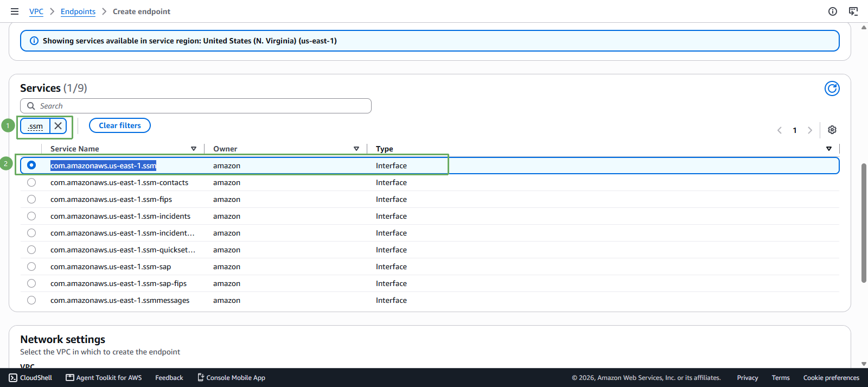This screenshot has width=868, height=387.
Task: Select the ssm-sap-fips service radio button
Action: pos(31,283)
